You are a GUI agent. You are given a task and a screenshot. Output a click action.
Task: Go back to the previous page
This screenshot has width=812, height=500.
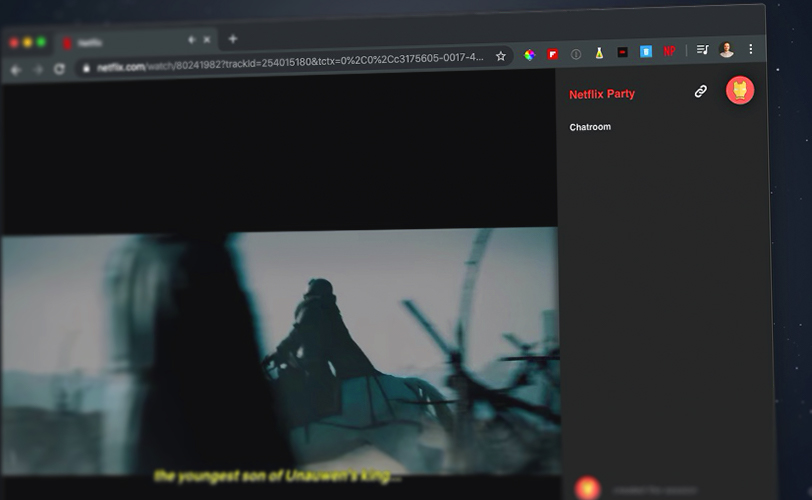pyautogui.click(x=16, y=70)
